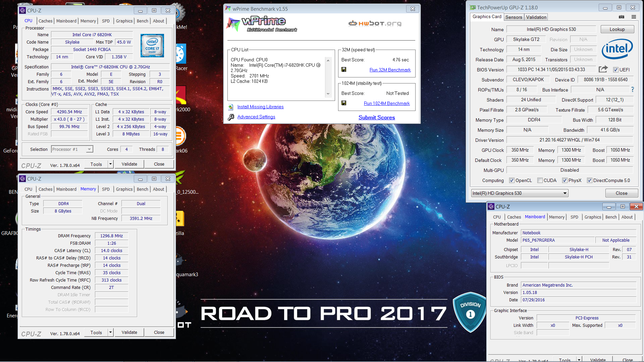644x362 pixels.
Task: Click the Core Speed value 4290.54 MHz
Action: pos(69,112)
